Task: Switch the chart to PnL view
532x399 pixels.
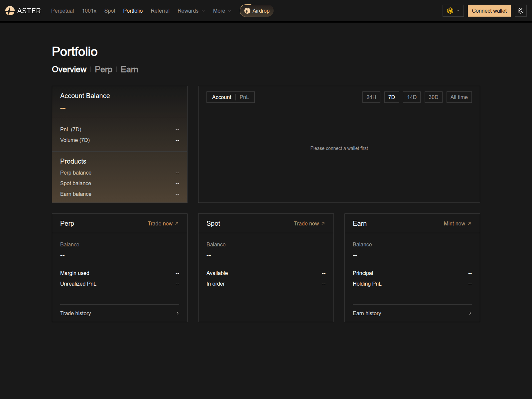Action: [x=244, y=97]
